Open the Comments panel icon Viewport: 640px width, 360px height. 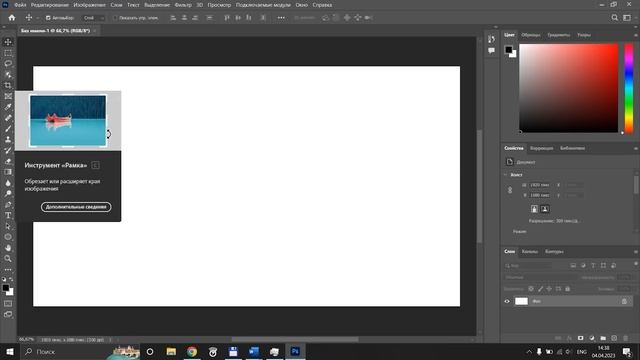click(x=491, y=51)
